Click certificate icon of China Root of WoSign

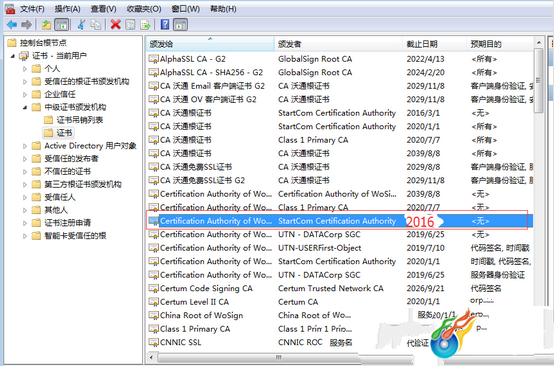[x=153, y=315]
